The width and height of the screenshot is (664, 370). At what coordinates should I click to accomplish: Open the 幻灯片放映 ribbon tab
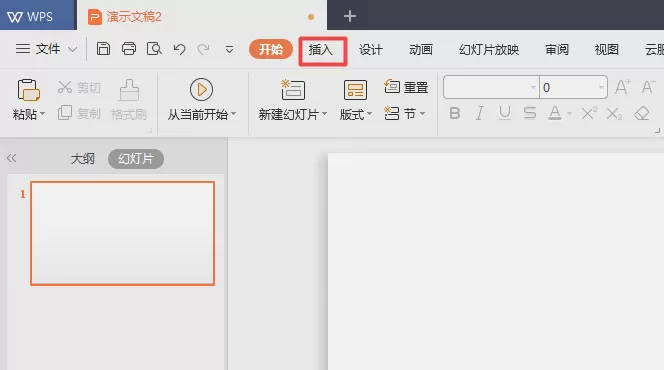489,50
